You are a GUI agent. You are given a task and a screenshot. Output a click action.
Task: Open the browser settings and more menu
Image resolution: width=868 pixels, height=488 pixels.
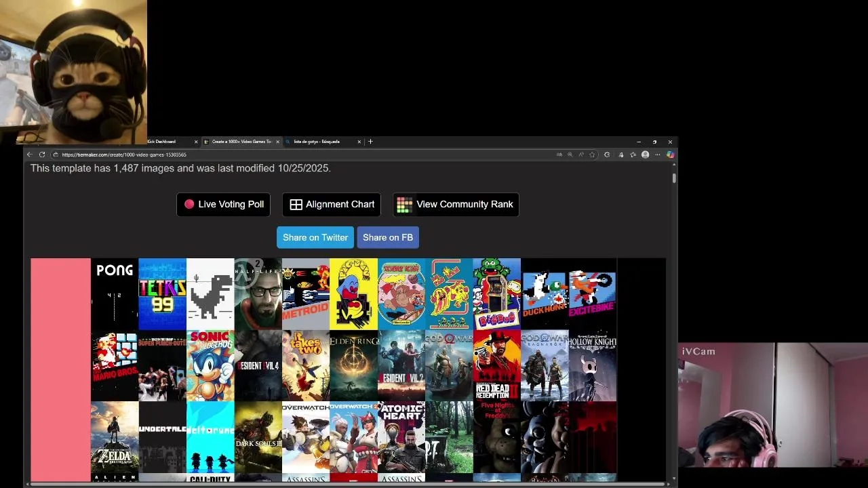[x=657, y=155]
